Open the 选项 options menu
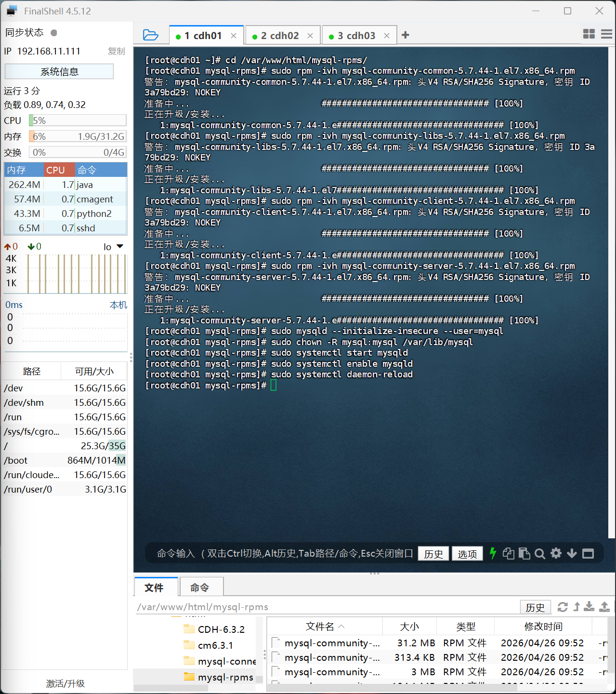616x694 pixels. click(x=467, y=553)
